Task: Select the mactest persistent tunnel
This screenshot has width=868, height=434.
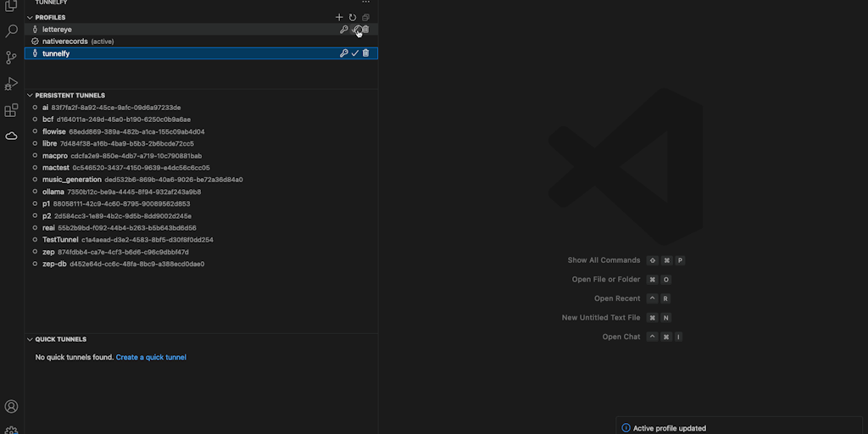Action: click(x=202, y=168)
